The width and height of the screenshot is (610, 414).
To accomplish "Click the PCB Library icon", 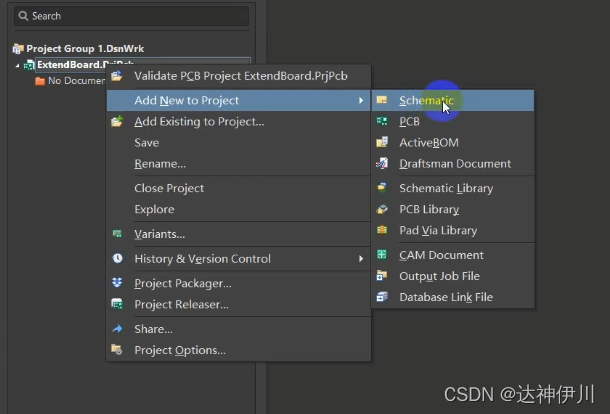I will point(382,210).
